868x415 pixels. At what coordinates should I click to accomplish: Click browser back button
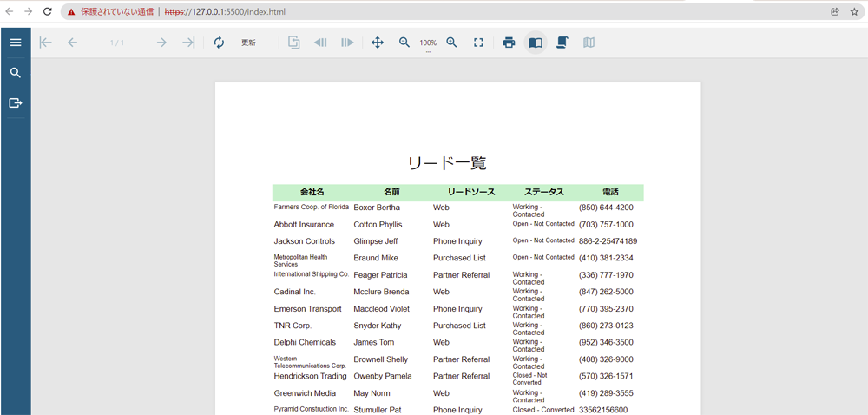(x=10, y=11)
